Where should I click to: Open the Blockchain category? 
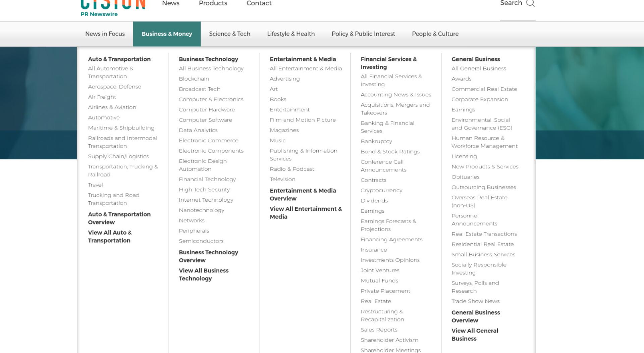194,79
